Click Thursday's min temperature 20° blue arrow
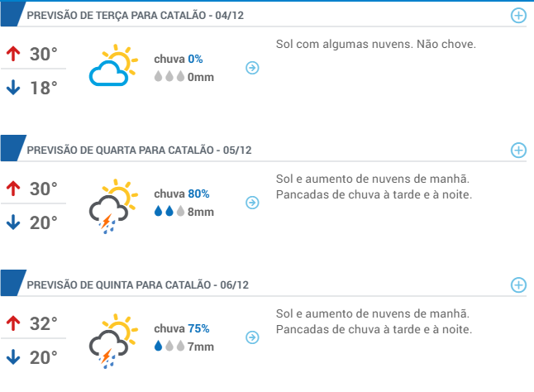 [x=12, y=357]
